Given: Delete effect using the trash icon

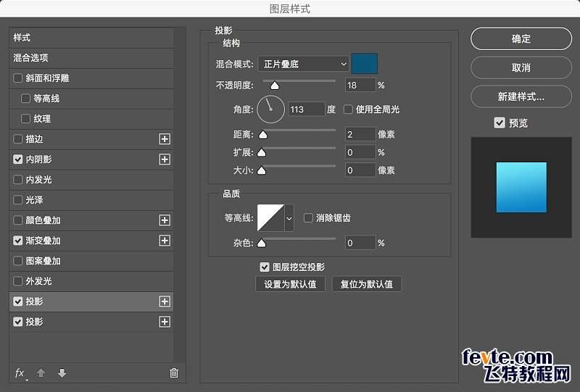Looking at the screenshot, I should pos(174,372).
